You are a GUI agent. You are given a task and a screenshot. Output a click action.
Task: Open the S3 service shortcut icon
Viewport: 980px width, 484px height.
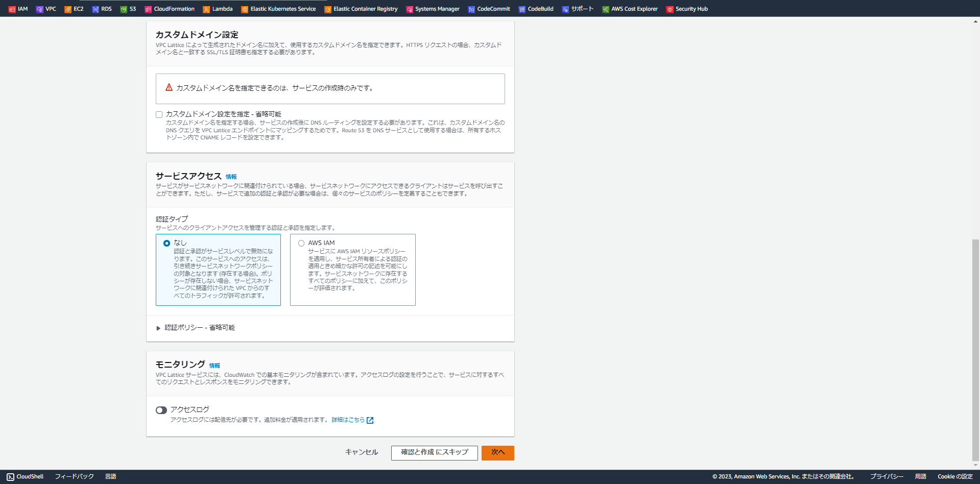(124, 9)
